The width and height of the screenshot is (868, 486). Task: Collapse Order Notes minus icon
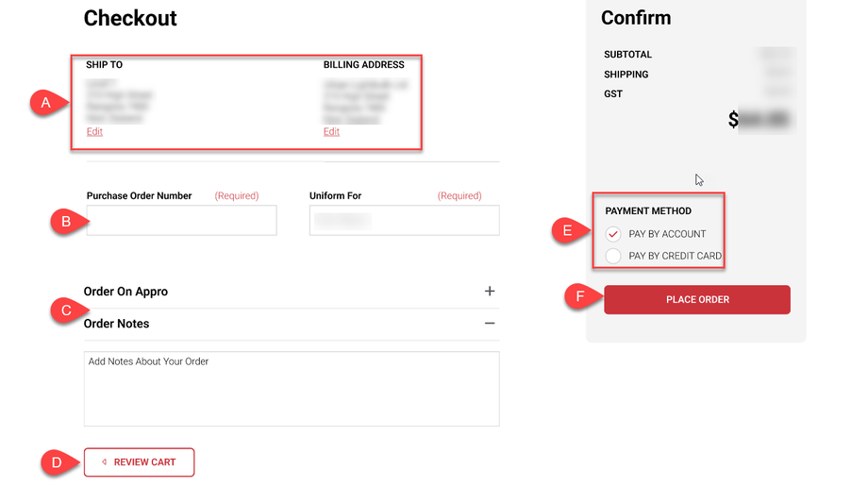coord(490,324)
